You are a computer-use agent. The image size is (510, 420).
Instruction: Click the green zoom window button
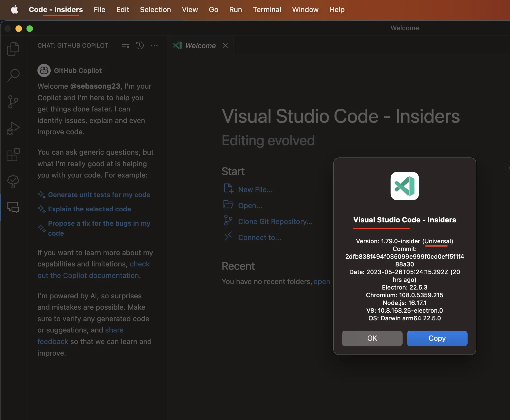(x=30, y=29)
